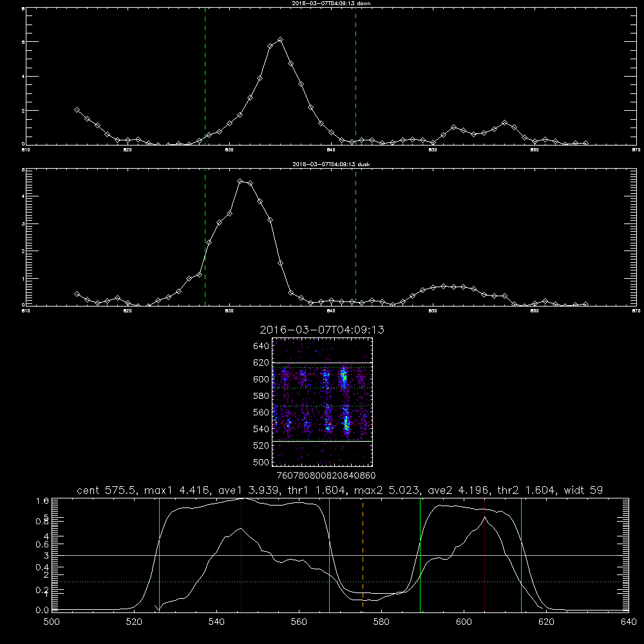Click y-axis label 520 beside the spectrogram image
The image size is (644, 644).
[261, 446]
